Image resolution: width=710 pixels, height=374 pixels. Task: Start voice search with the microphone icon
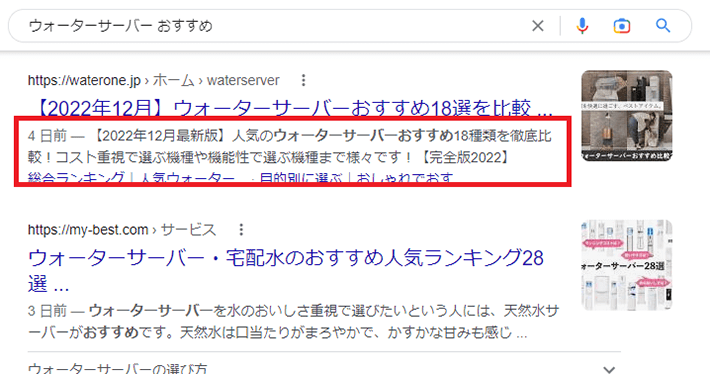[x=582, y=26]
